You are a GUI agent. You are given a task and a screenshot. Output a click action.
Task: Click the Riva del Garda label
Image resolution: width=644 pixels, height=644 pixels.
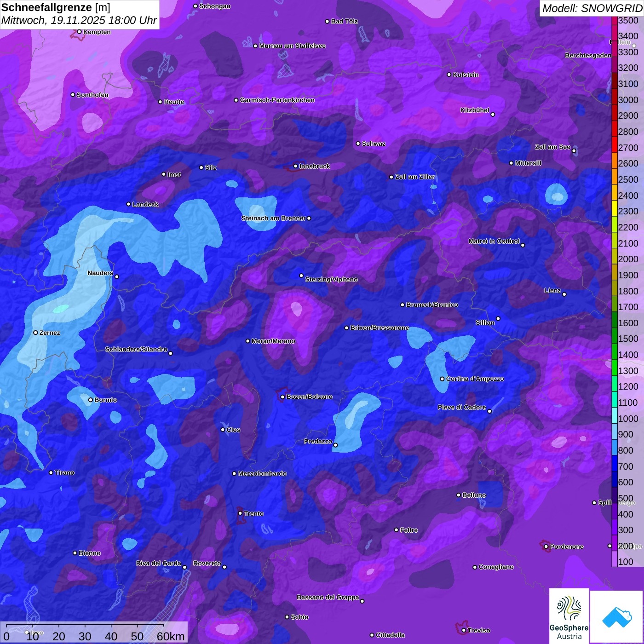[159, 563]
